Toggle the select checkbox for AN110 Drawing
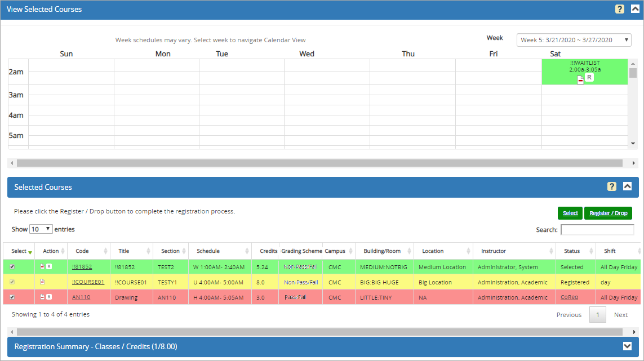644x361 pixels. point(13,297)
